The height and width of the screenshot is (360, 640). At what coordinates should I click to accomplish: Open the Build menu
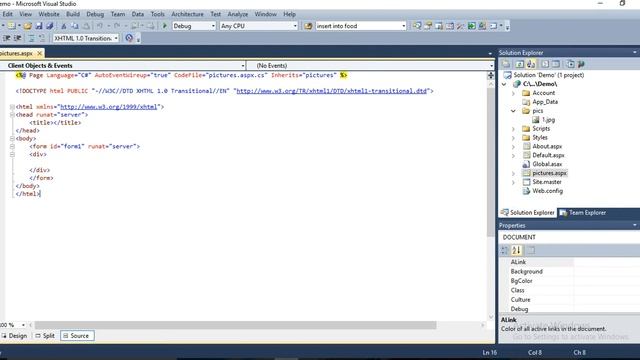[73, 14]
